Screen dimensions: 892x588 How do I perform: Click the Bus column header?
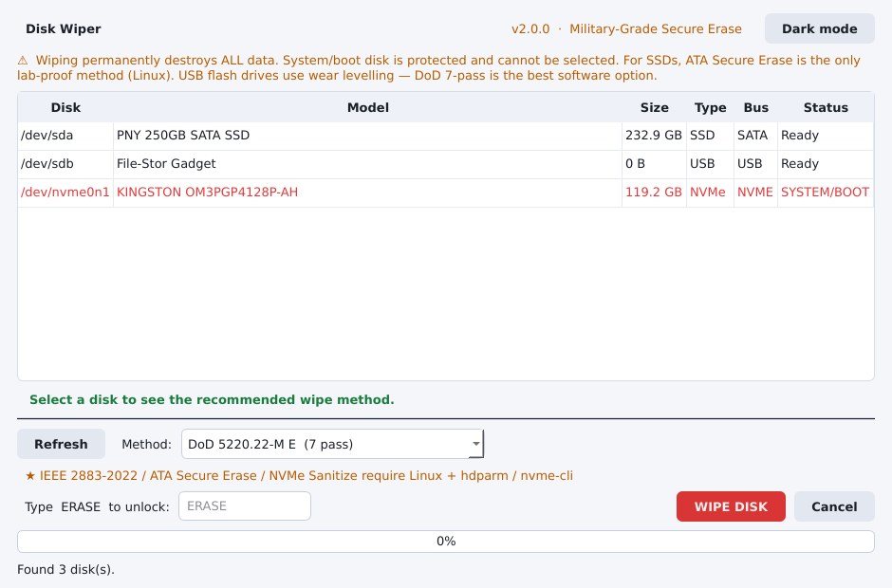pos(755,107)
